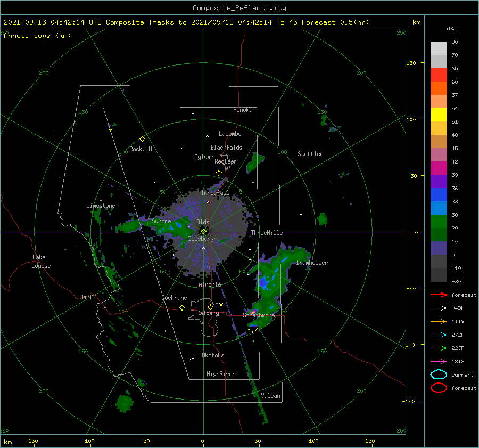This screenshot has width=479, height=448.
Task: Click the Innisfail city label
Action: click(215, 193)
